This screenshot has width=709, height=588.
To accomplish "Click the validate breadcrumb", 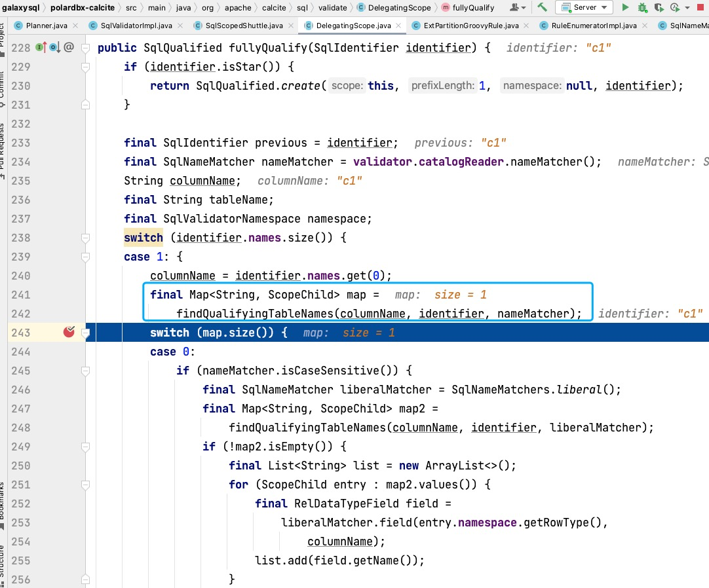I will (x=333, y=8).
